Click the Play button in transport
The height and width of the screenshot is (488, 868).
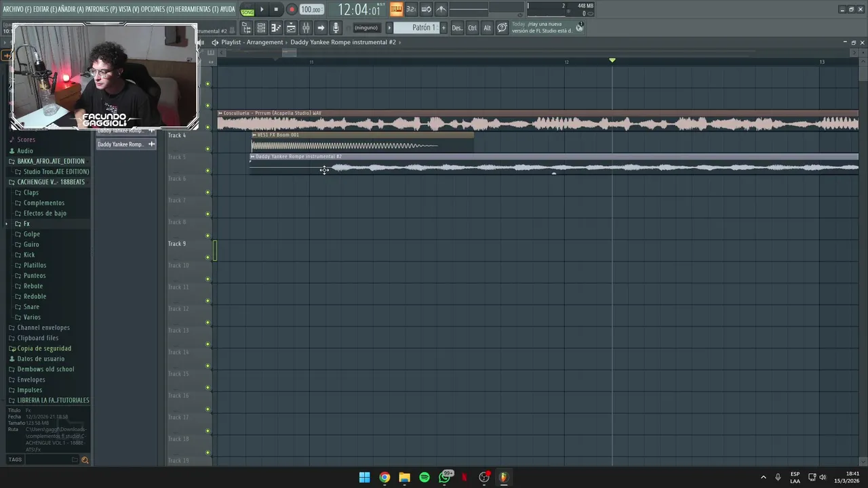(x=262, y=9)
